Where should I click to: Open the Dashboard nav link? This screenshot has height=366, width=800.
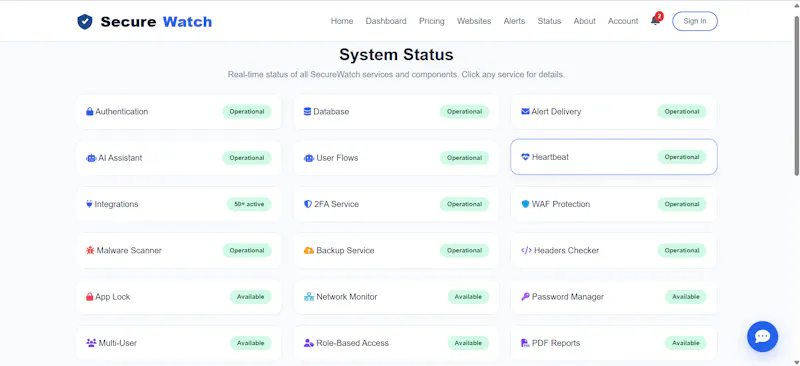click(x=386, y=21)
